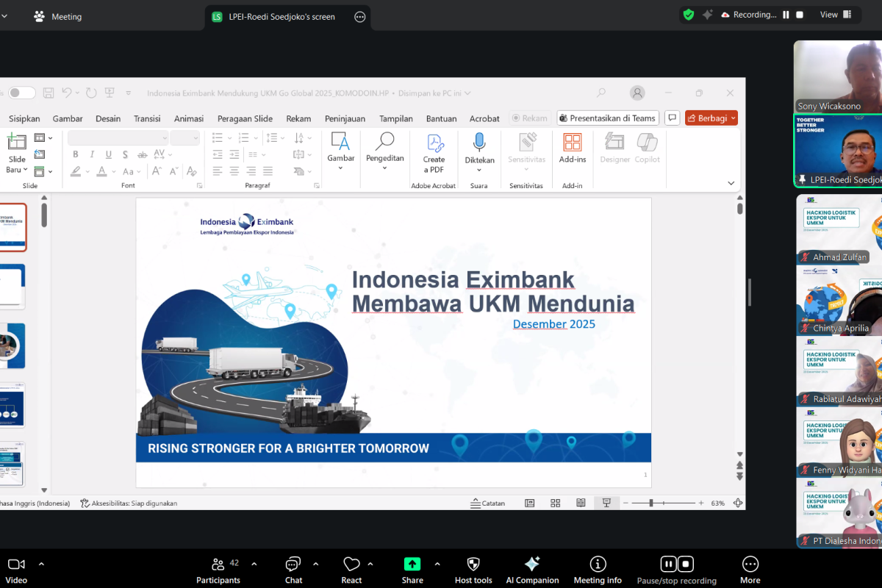The image size is (882, 588).
Task: Open the Peragaan Slide tab
Action: coord(245,118)
